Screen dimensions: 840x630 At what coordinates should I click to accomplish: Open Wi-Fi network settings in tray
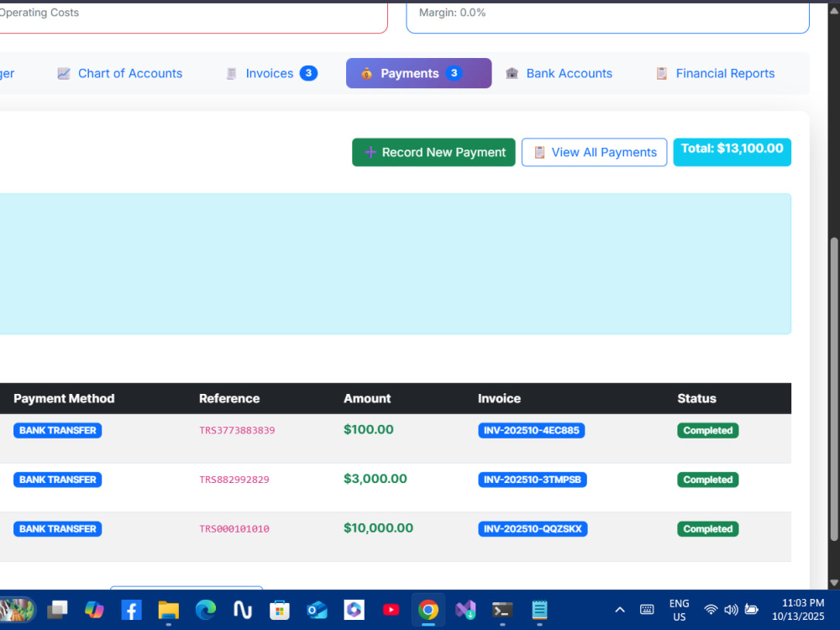(711, 610)
